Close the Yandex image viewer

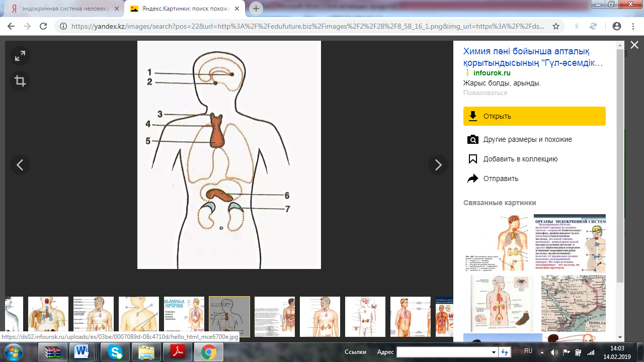click(634, 45)
